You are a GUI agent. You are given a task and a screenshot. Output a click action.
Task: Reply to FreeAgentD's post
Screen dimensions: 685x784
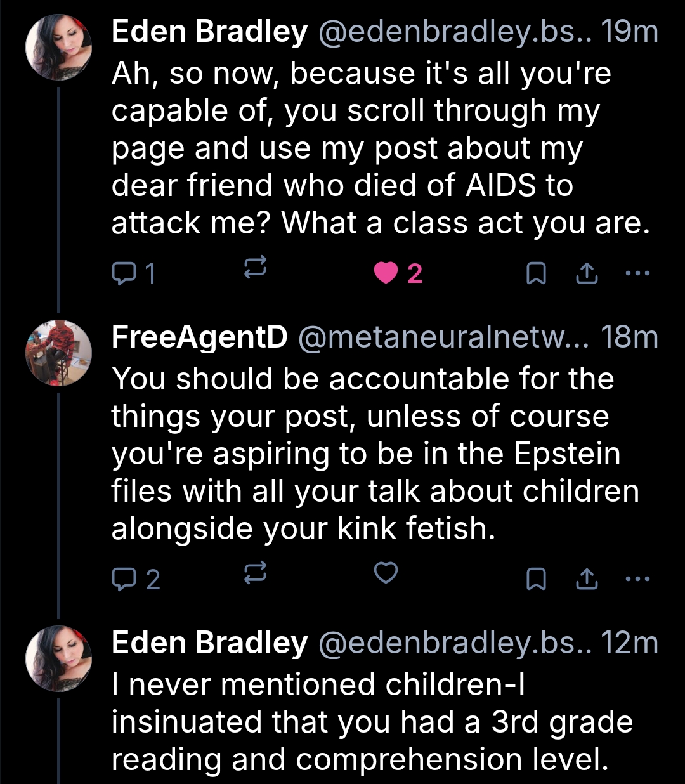point(135,578)
